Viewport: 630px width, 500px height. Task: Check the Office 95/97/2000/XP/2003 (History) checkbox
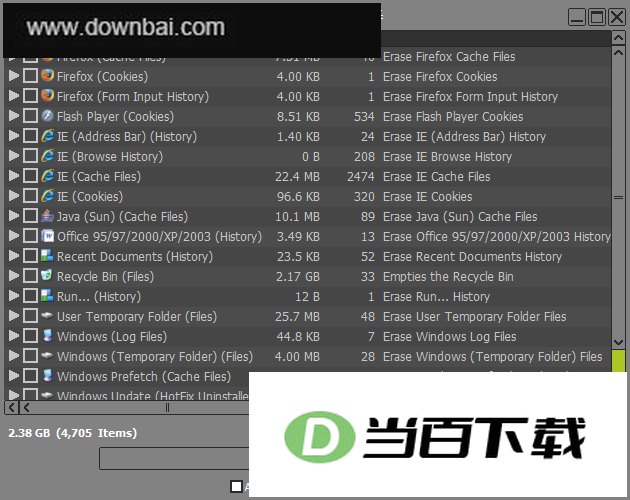(30, 236)
